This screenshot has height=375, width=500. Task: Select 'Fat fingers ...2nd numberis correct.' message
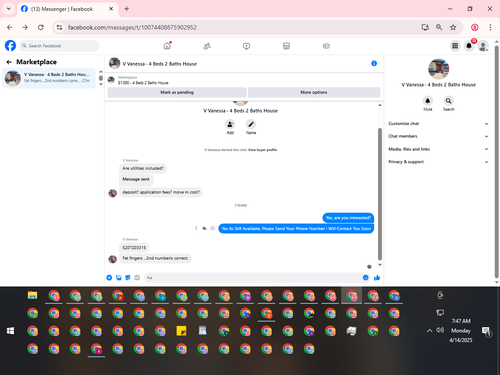pos(155,258)
